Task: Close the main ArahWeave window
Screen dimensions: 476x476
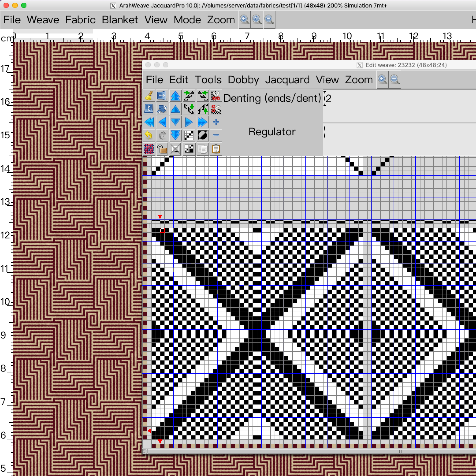Action: coord(6,5)
